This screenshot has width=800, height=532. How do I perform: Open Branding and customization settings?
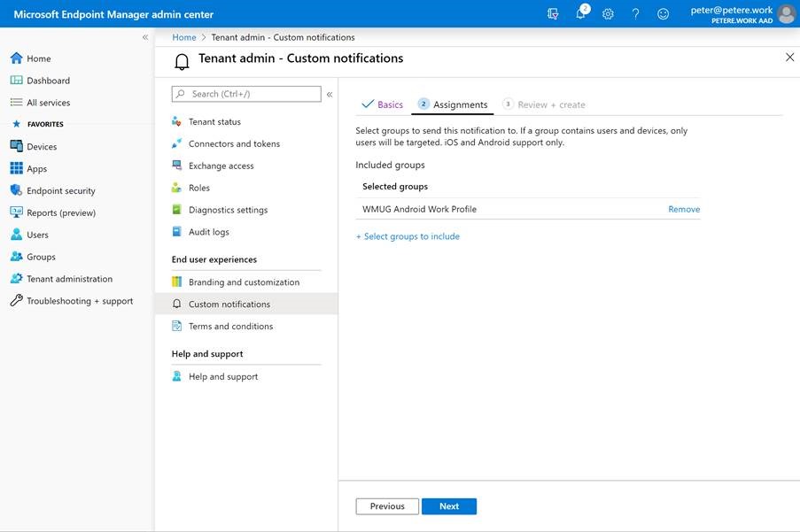(246, 281)
